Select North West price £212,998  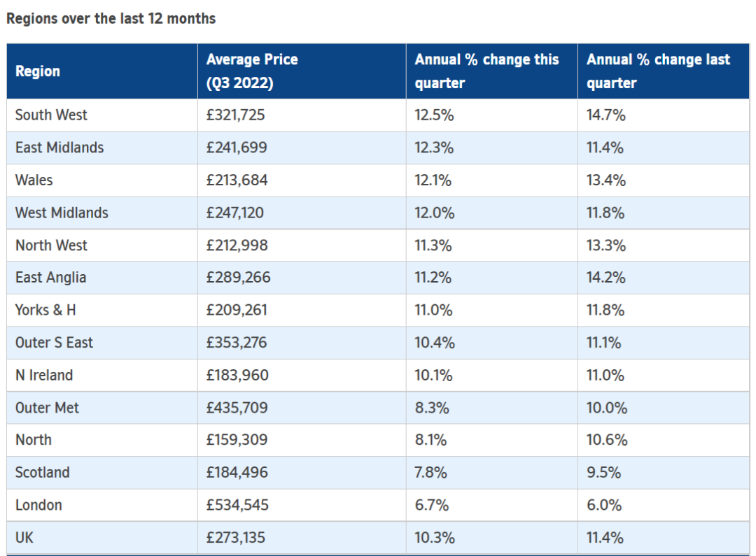(x=237, y=245)
